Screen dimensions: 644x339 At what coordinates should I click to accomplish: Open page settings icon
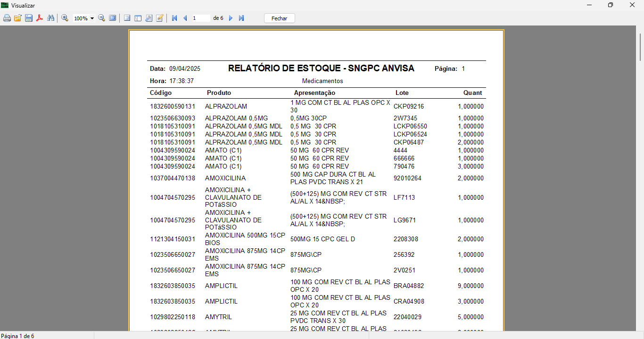(149, 18)
